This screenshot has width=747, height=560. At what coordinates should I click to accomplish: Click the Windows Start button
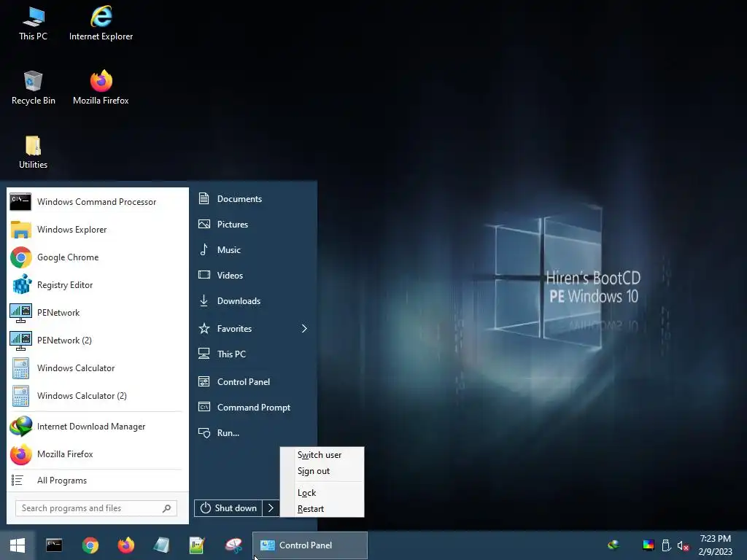pyautogui.click(x=18, y=545)
